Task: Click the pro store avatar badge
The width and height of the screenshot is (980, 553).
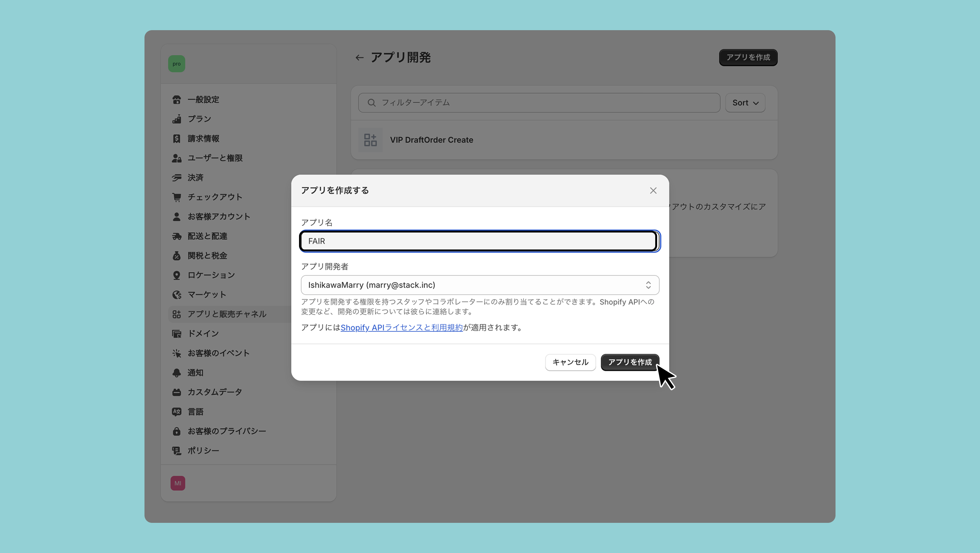Action: pos(177,64)
